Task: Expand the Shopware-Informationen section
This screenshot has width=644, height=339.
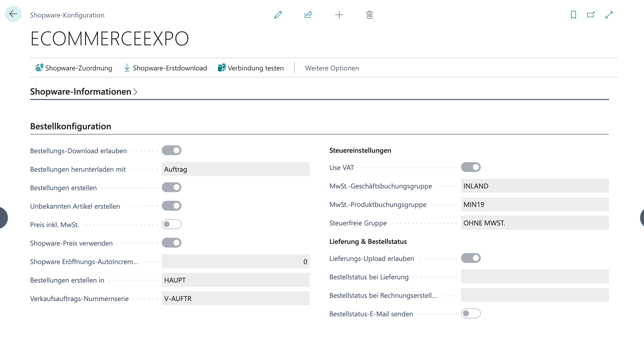Action: (x=84, y=92)
